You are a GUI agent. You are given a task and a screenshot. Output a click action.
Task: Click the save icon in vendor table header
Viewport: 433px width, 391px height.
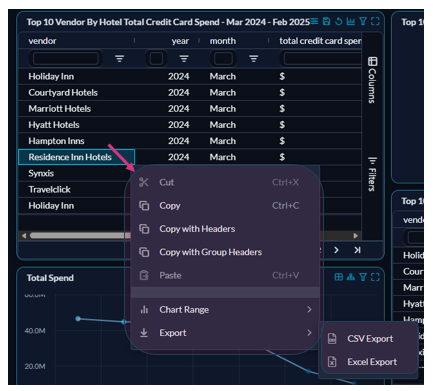(x=327, y=22)
